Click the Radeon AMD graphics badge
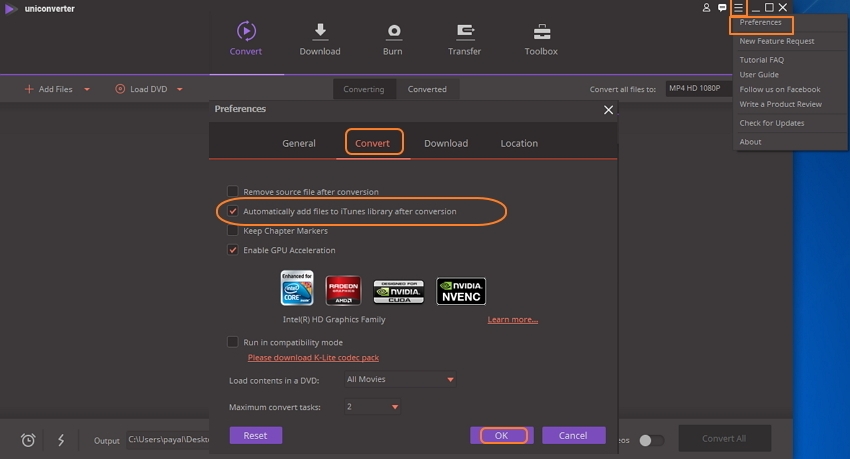This screenshot has height=459, width=850. pyautogui.click(x=343, y=290)
